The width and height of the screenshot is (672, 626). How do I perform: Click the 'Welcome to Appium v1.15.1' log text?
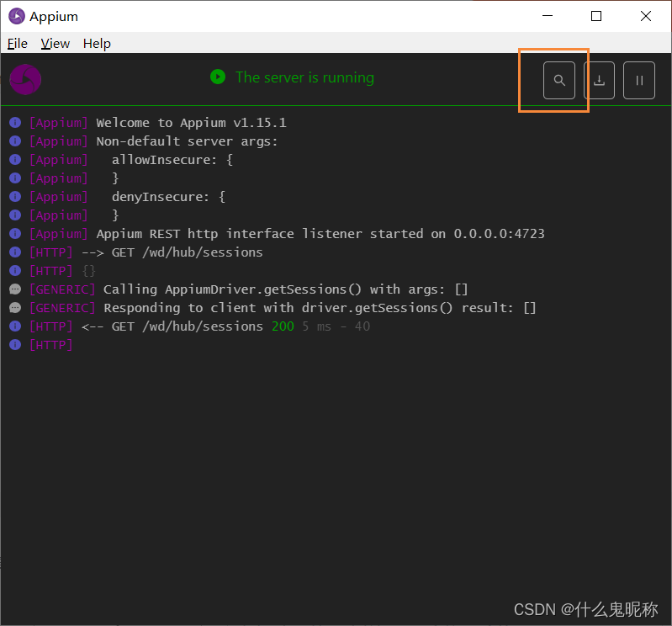pos(191,123)
